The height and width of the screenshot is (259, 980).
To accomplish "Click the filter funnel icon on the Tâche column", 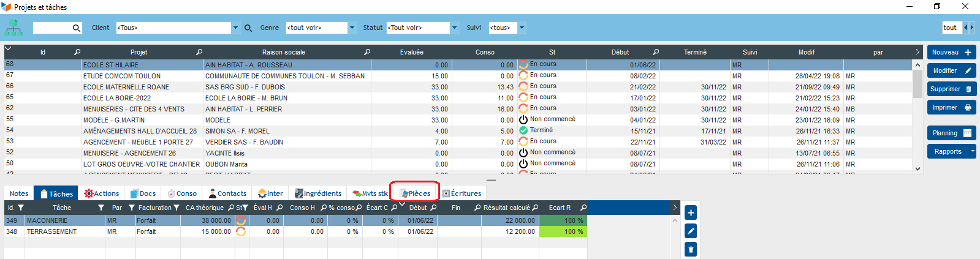I will click(101, 208).
